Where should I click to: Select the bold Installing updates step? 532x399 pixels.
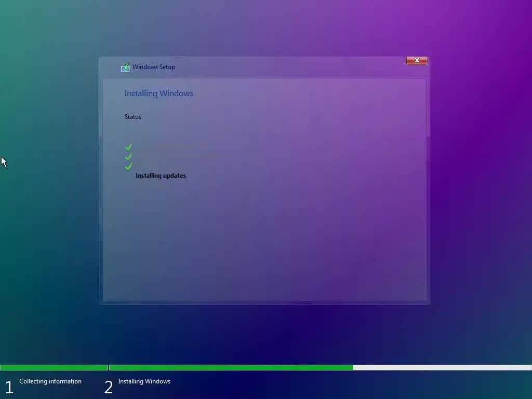(x=161, y=176)
